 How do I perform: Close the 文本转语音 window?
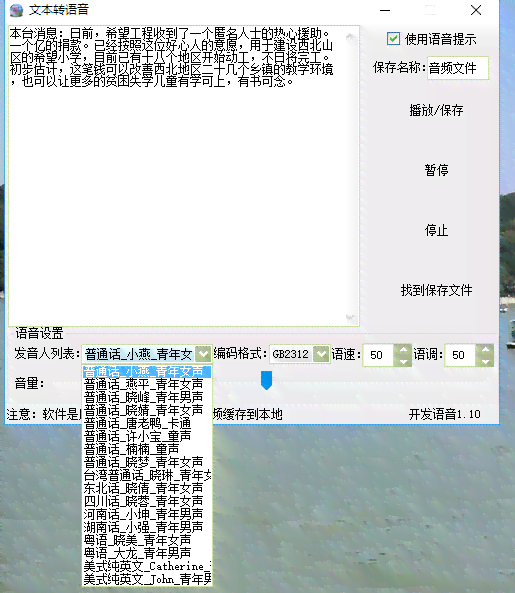click(x=476, y=10)
